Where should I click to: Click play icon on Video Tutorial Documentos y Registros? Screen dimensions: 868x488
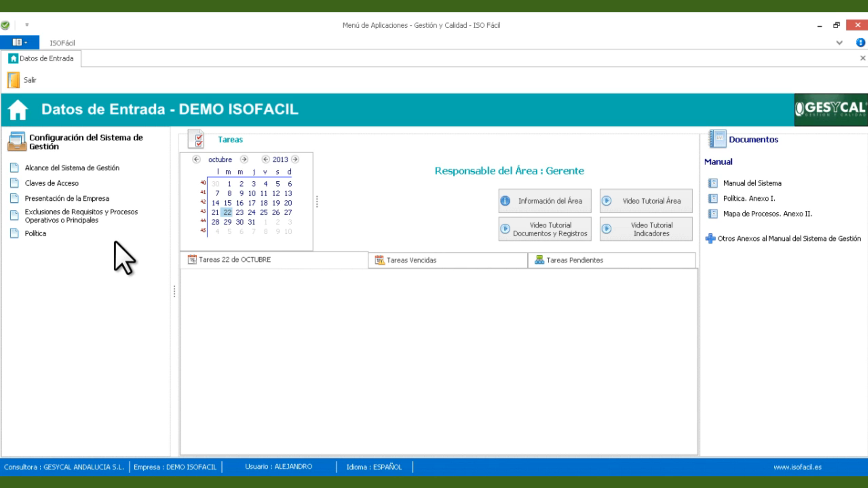[505, 229]
